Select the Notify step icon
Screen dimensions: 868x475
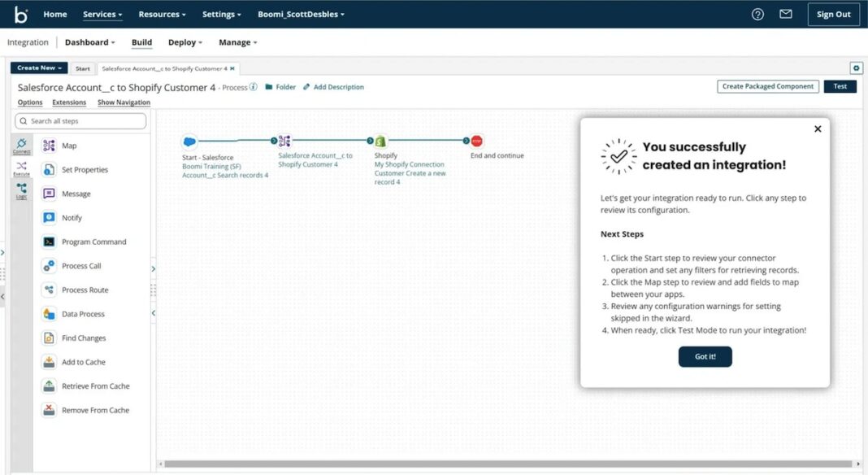tap(49, 217)
